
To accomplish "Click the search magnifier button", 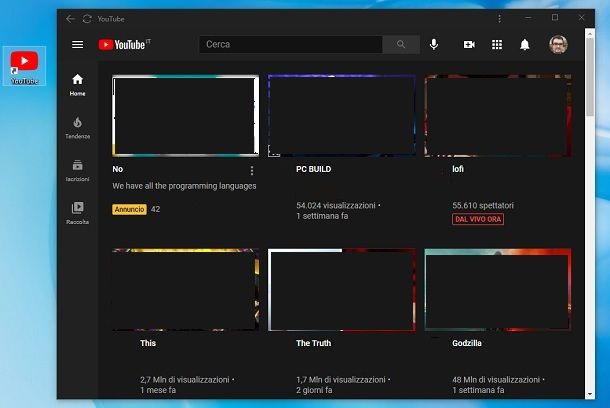I will point(401,44).
